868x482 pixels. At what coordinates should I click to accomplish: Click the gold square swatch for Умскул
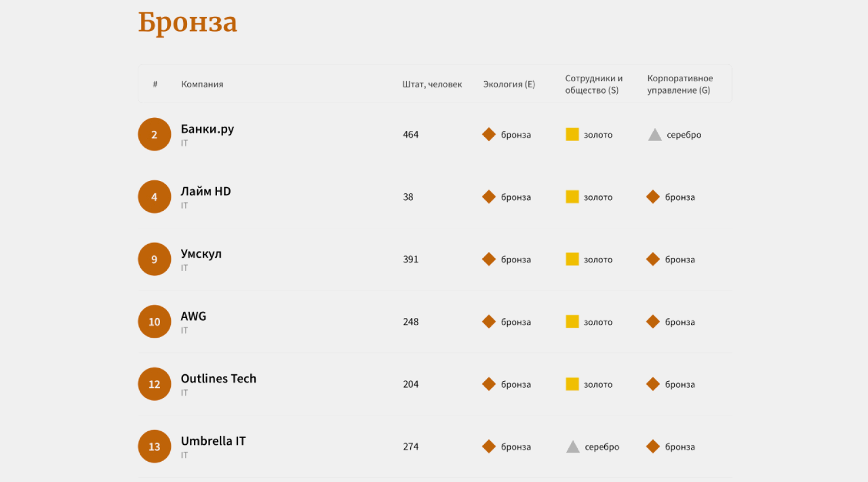pyautogui.click(x=572, y=259)
